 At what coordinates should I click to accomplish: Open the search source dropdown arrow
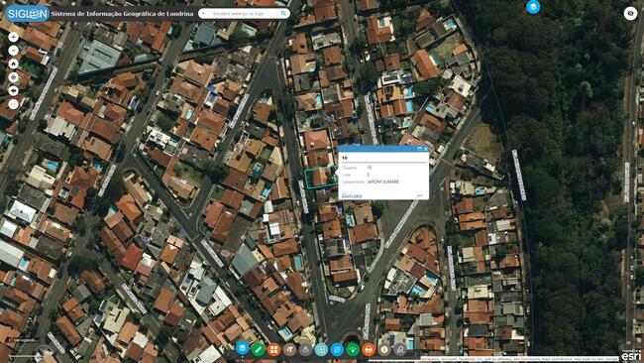[x=203, y=14]
